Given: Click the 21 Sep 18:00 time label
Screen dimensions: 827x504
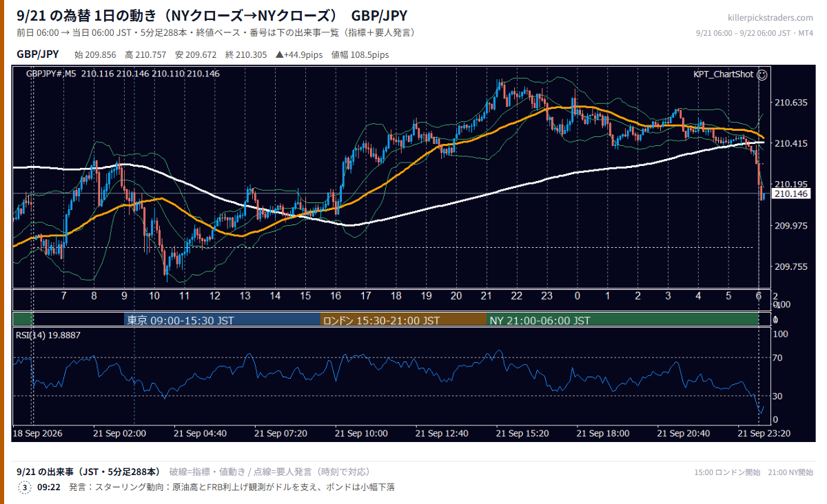Looking at the screenshot, I should (603, 434).
